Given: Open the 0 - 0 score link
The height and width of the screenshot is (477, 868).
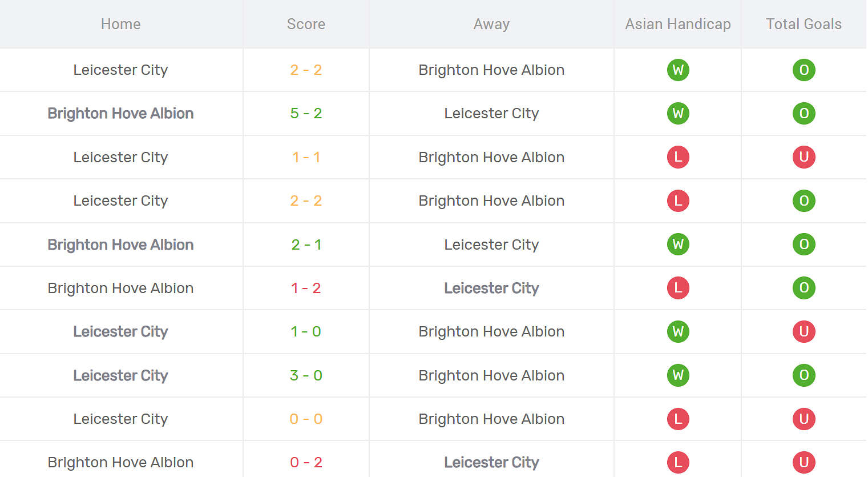Looking at the screenshot, I should pyautogui.click(x=306, y=419).
